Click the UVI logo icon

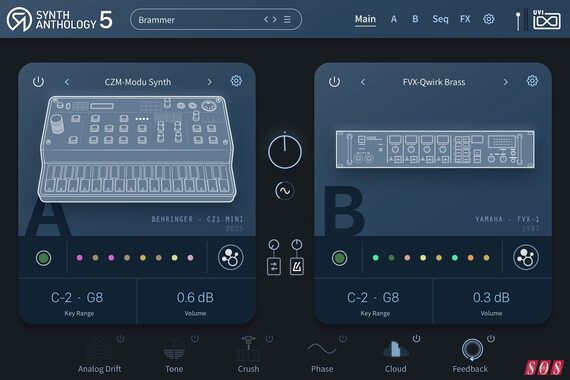pos(546,20)
